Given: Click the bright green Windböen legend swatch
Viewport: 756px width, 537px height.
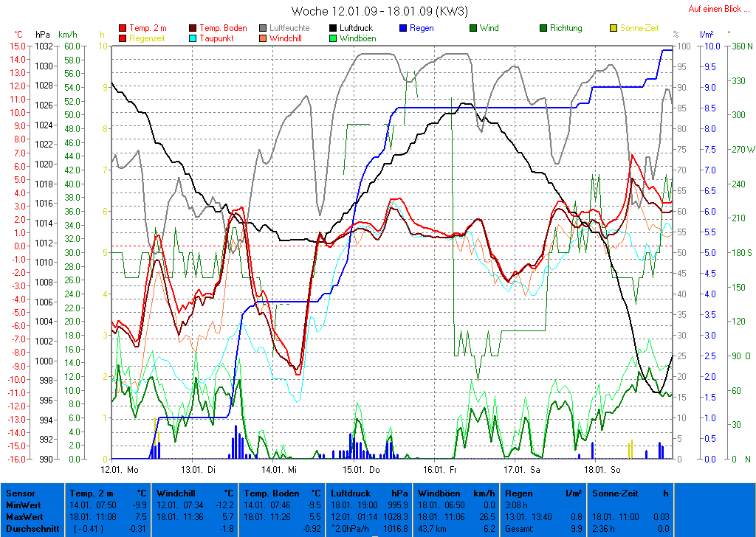Looking at the screenshot, I should (334, 38).
